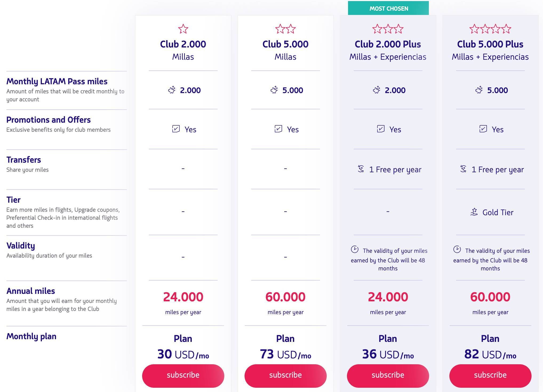Click the piggy bank icon under Club 5.000 Plus
Image resolution: width=543 pixels, height=392 pixels.
(479, 90)
